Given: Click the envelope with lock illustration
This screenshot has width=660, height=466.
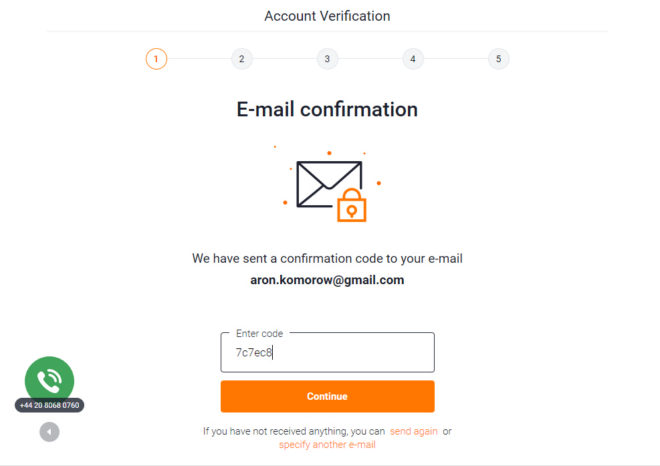Looking at the screenshot, I should coord(331,190).
